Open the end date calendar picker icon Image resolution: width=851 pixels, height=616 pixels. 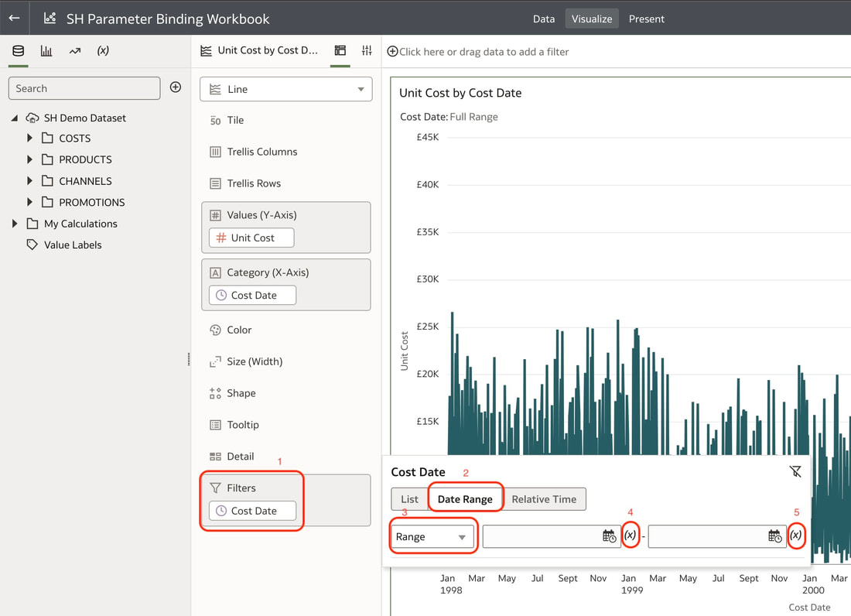[x=775, y=536]
